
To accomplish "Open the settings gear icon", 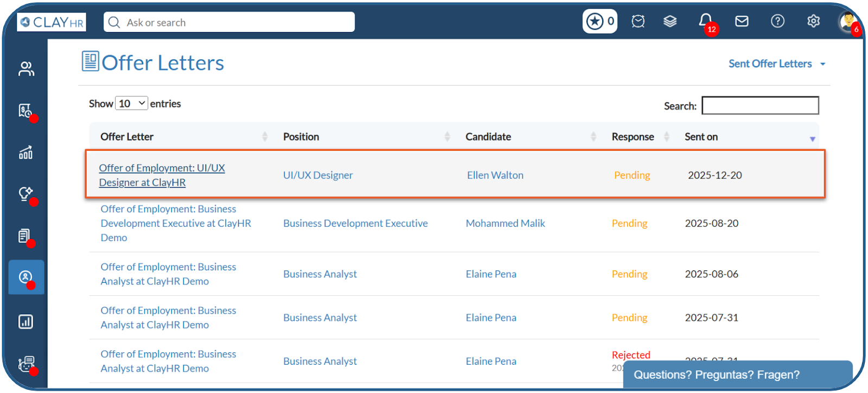I will (x=813, y=21).
